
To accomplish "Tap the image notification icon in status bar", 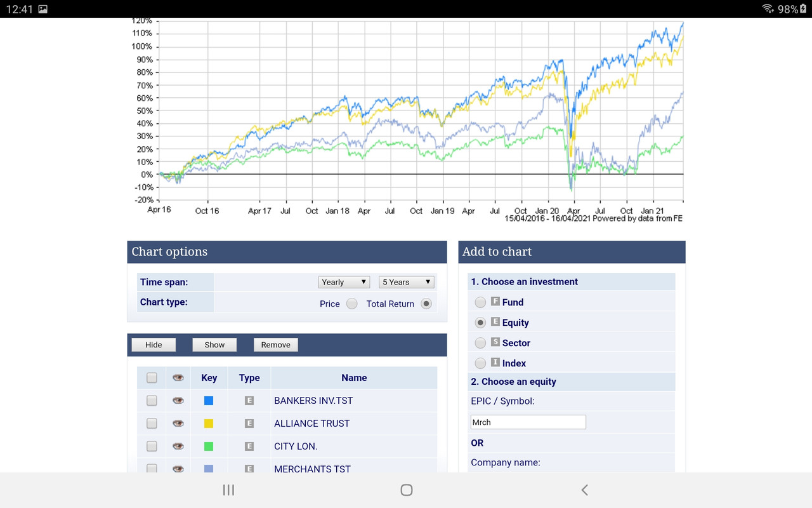I will [x=43, y=9].
